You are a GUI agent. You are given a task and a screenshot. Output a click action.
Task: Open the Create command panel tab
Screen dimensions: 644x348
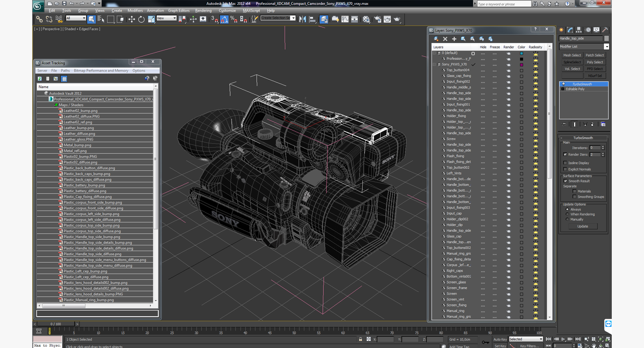click(562, 30)
